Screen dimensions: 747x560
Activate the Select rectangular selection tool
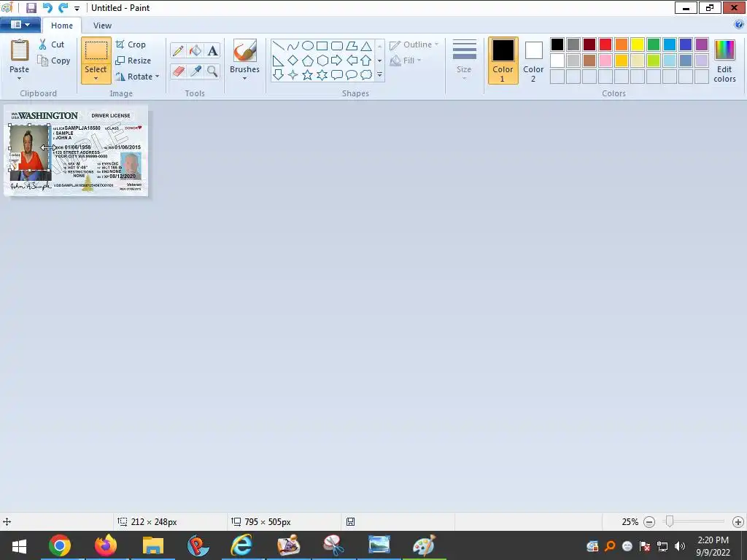(x=96, y=50)
